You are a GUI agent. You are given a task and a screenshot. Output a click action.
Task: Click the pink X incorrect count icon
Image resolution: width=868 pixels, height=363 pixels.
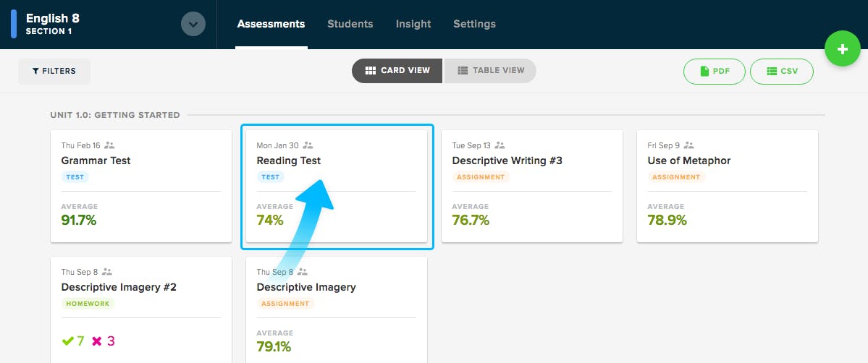click(97, 341)
